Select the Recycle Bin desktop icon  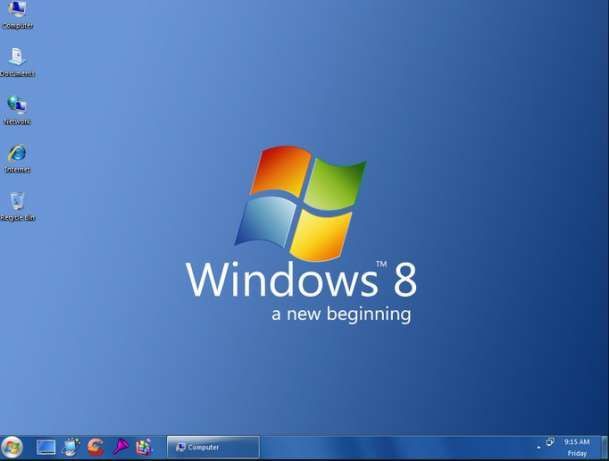click(x=17, y=206)
